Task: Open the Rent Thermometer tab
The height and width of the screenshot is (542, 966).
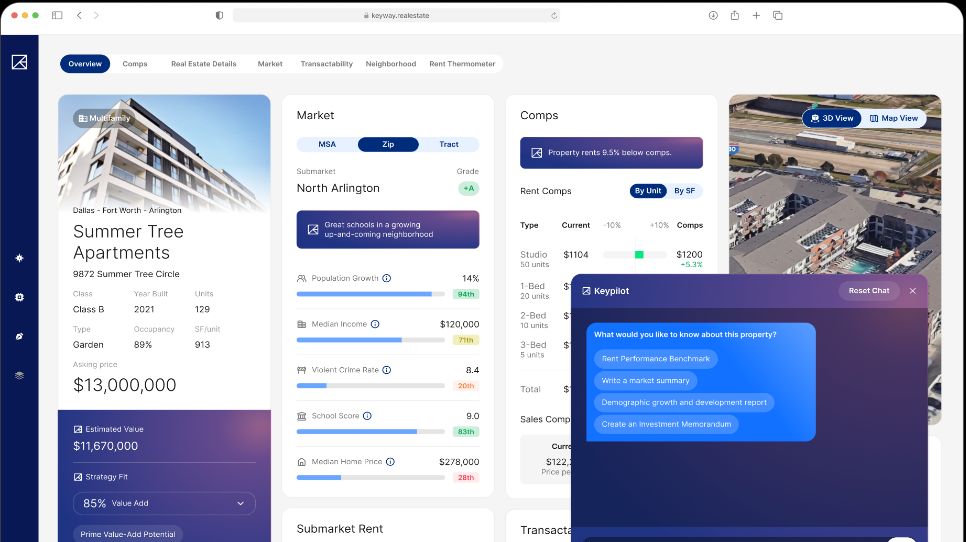Action: (462, 64)
